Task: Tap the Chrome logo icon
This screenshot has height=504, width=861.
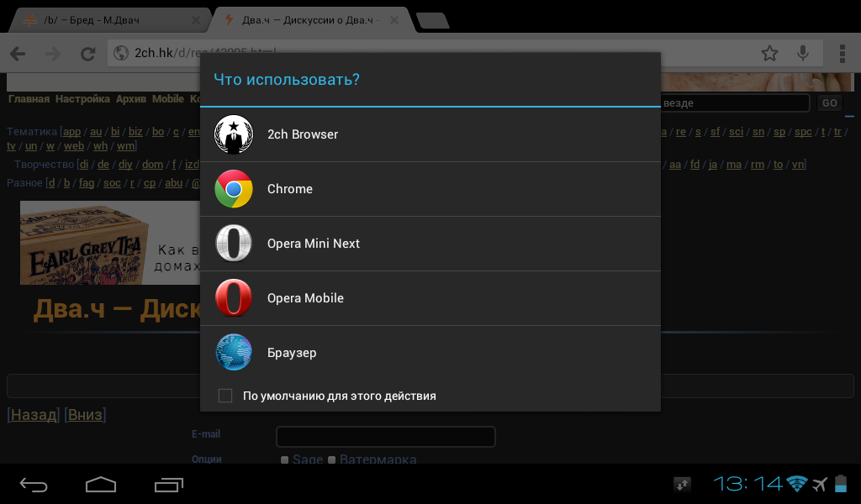Action: 234,189
